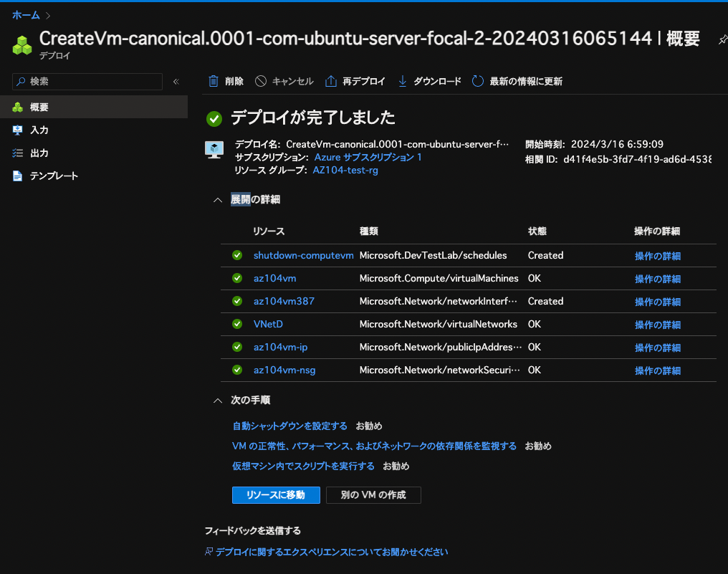
Task: Open az104vm-ip resource link
Action: click(280, 347)
